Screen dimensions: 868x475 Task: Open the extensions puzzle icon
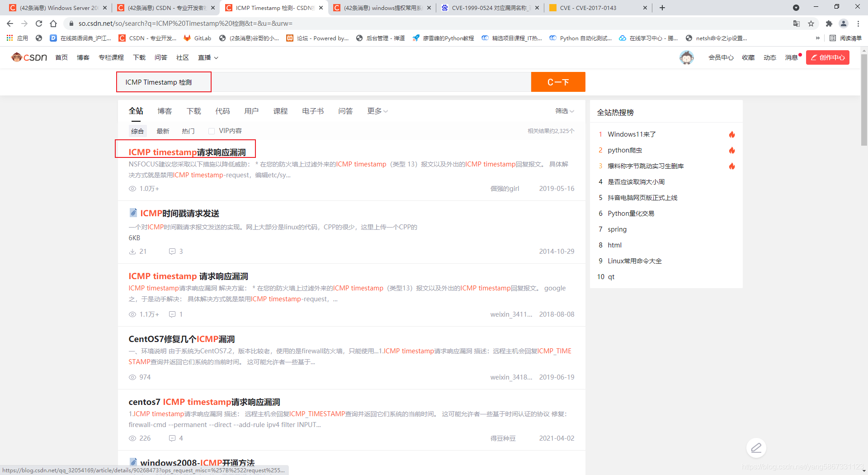point(829,24)
